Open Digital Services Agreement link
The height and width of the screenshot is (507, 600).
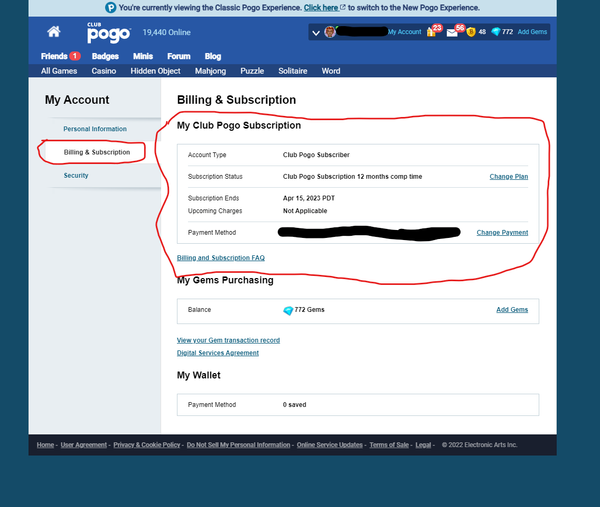[218, 353]
